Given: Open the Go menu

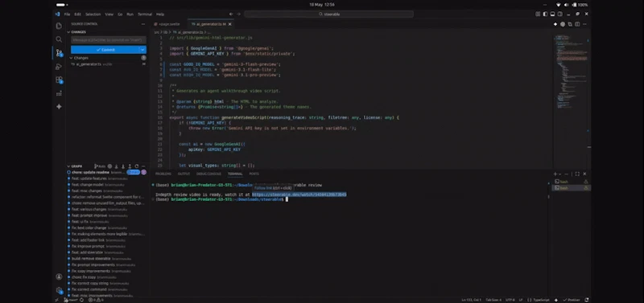Looking at the screenshot, I should pyautogui.click(x=120, y=14).
